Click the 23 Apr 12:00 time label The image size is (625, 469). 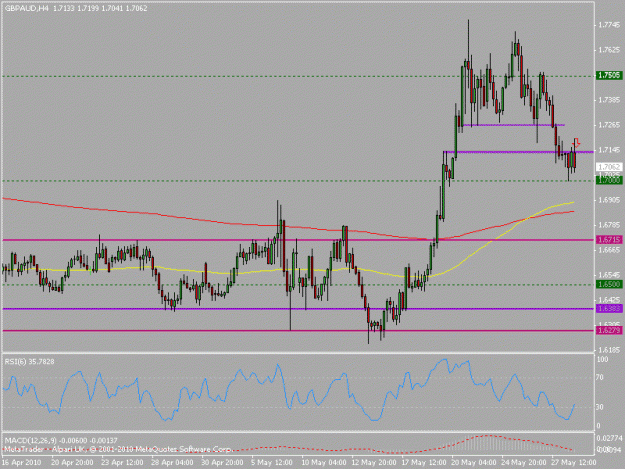click(x=122, y=462)
